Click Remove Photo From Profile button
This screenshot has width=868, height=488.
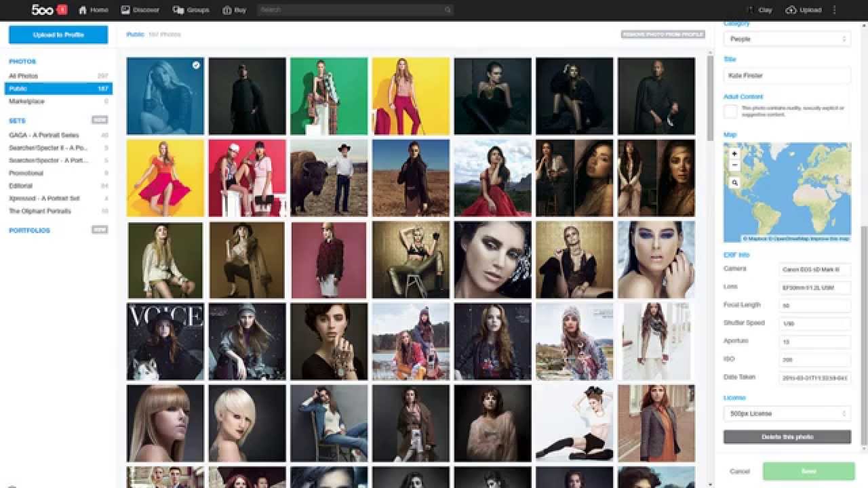(x=663, y=34)
